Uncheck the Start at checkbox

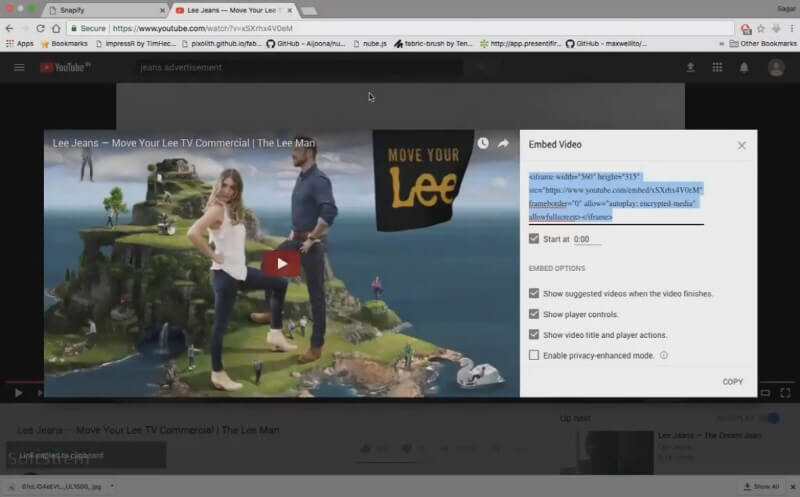(534, 238)
